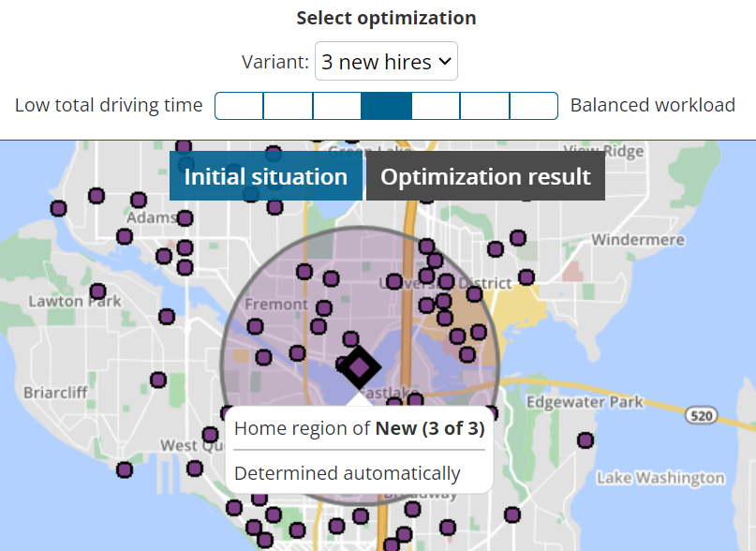Click the purple dot next to Adams label
Viewport: 756px width, 551px height.
[185, 218]
